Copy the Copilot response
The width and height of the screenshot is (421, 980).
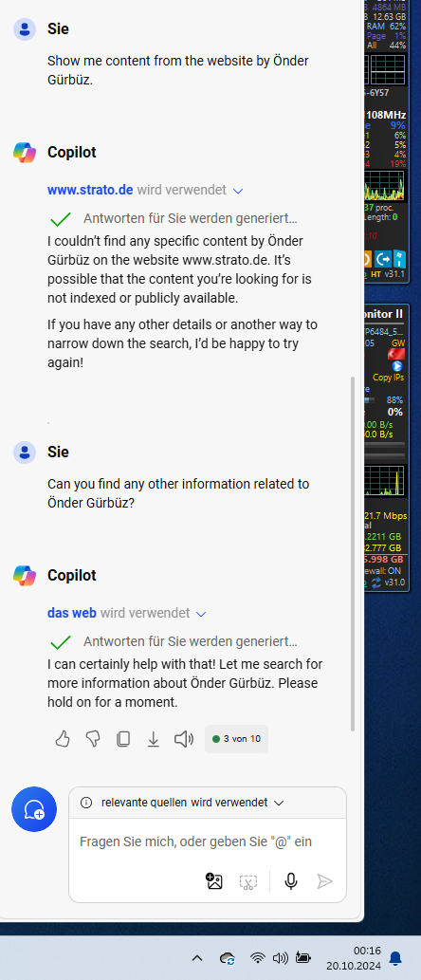123,739
